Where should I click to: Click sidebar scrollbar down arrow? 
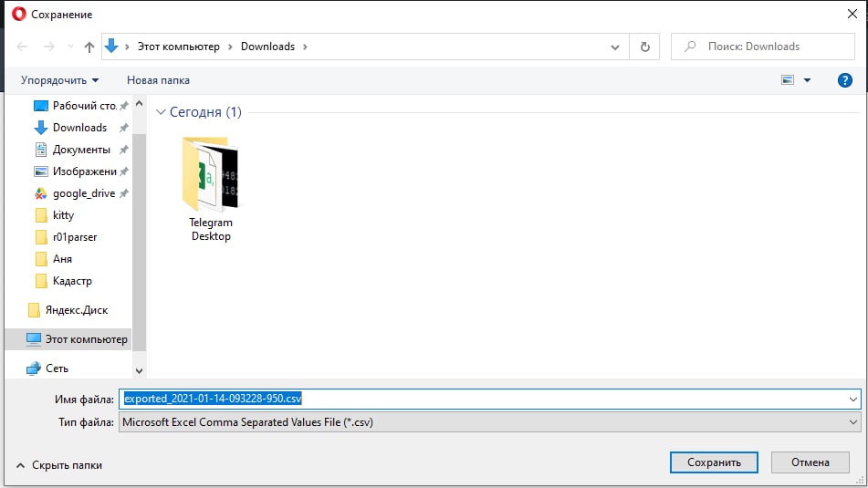[x=139, y=370]
